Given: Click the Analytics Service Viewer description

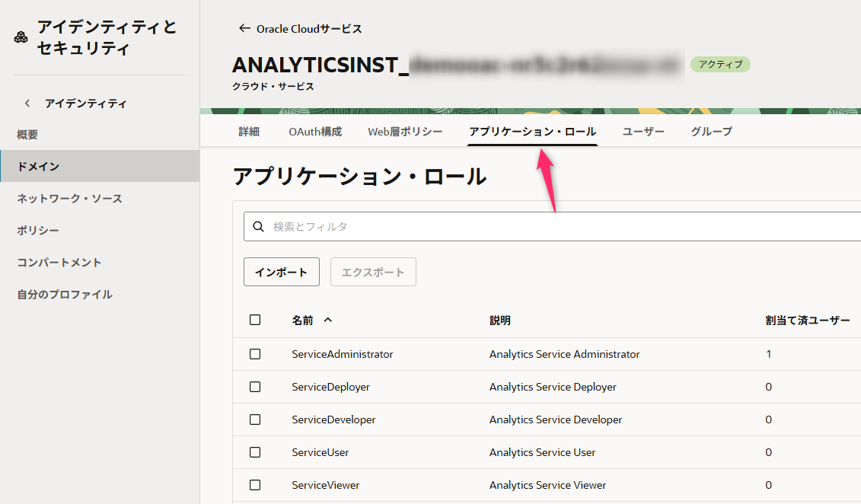Looking at the screenshot, I should coord(548,485).
